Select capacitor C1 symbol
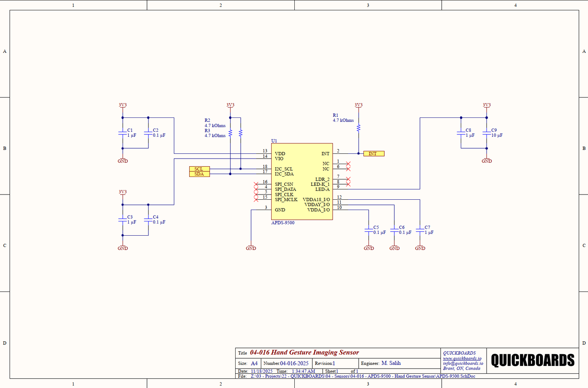Viewport: 588px width, 388px height. [122, 133]
